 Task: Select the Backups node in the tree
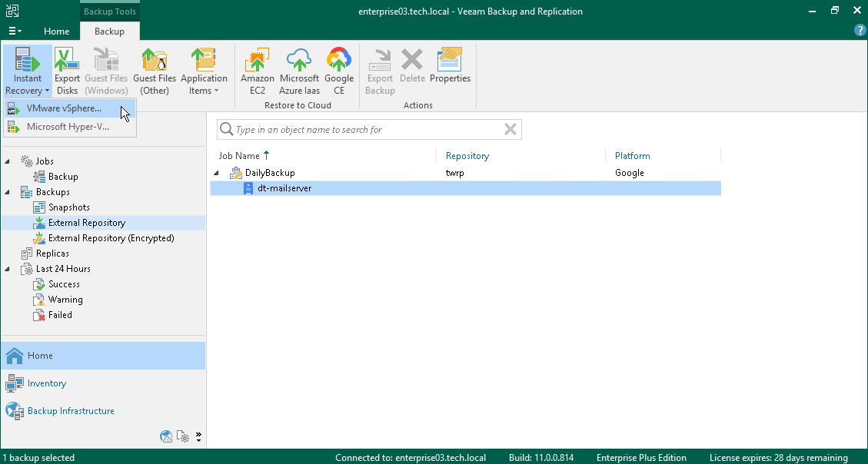pos(52,193)
